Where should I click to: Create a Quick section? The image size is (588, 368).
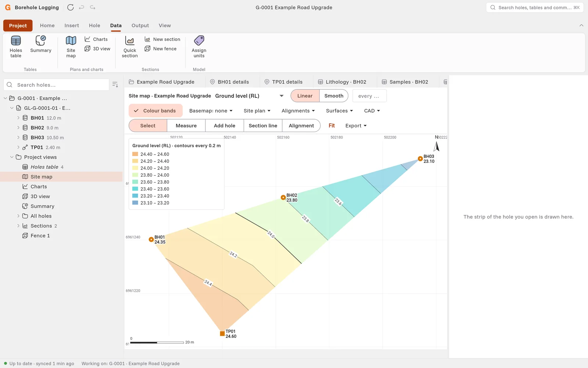click(x=130, y=47)
